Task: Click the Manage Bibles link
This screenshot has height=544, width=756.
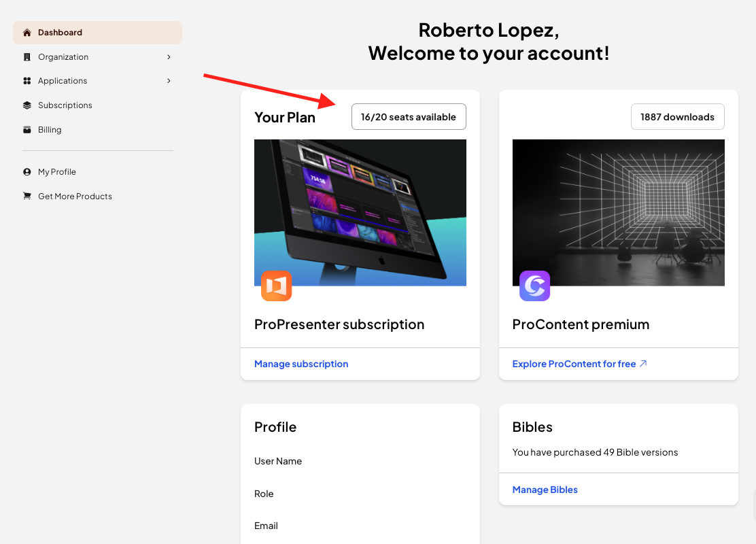Action: (545, 490)
